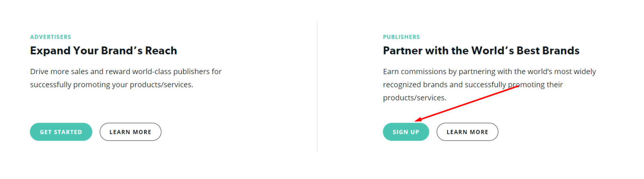Click the line starting "Earn commissions by partnering"

[489, 72]
